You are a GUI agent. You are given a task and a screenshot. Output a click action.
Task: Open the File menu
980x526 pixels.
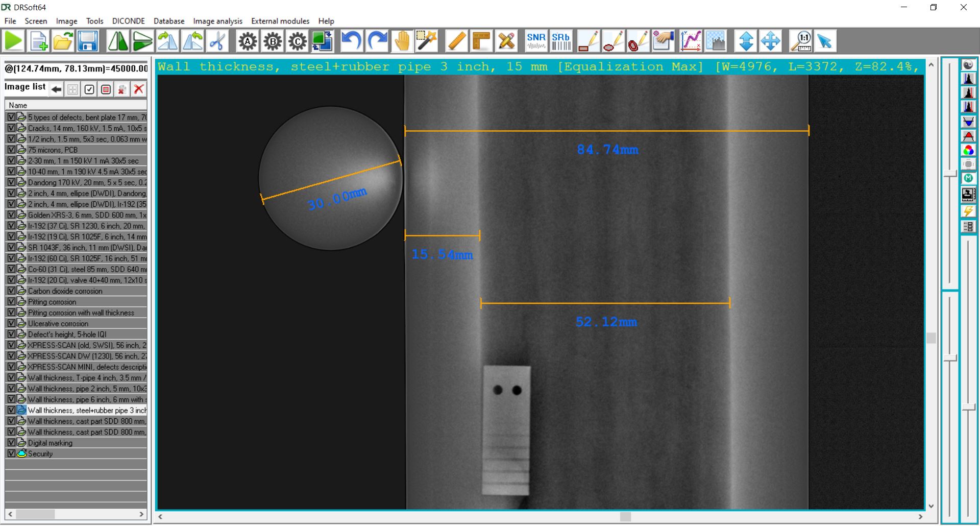[x=10, y=21]
